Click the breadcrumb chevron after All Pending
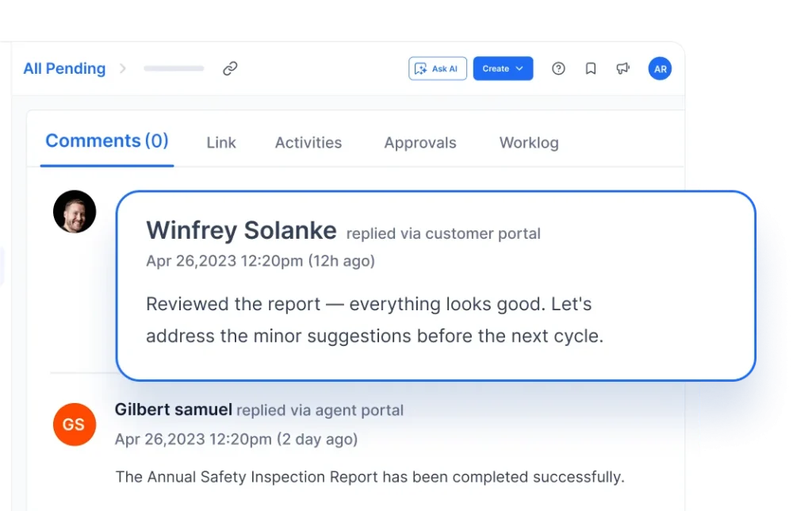Viewport: 812px width, 511px height. [x=123, y=69]
